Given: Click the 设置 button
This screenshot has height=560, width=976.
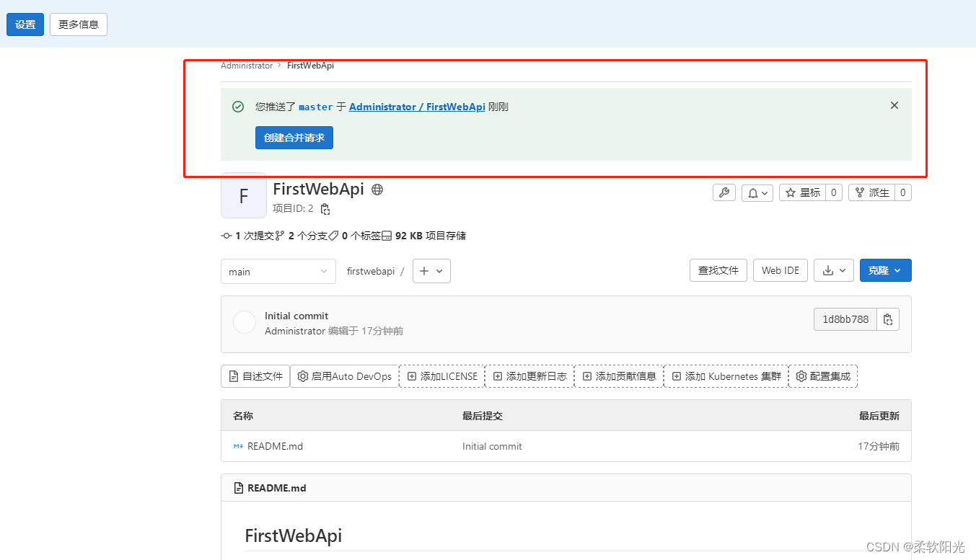Looking at the screenshot, I should [25, 24].
